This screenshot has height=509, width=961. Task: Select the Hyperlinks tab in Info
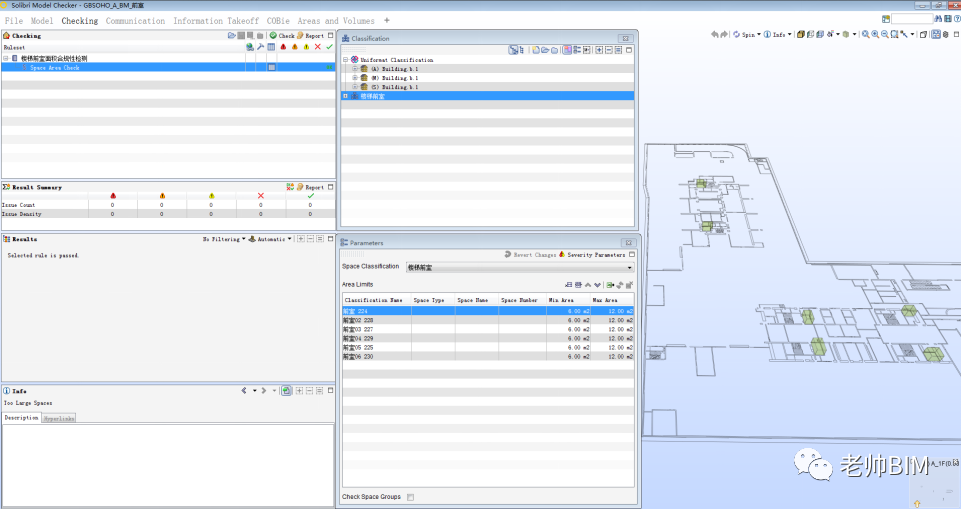(x=59, y=418)
